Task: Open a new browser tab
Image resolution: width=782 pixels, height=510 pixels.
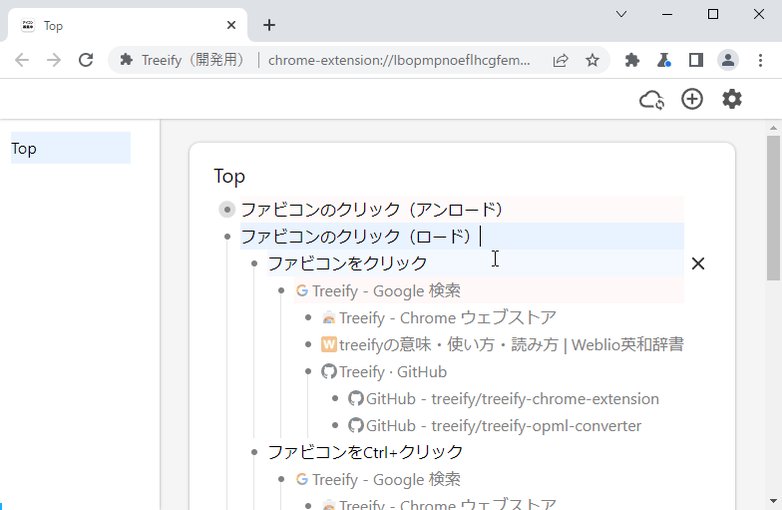Action: pyautogui.click(x=269, y=25)
